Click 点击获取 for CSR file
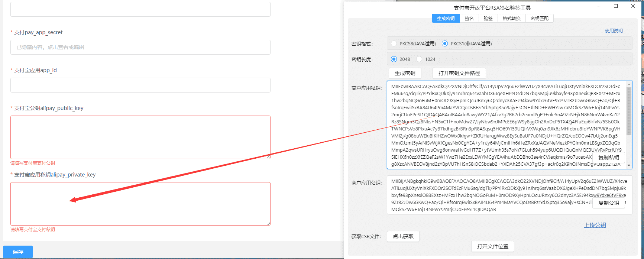The width and height of the screenshot is (644, 259). [403, 236]
